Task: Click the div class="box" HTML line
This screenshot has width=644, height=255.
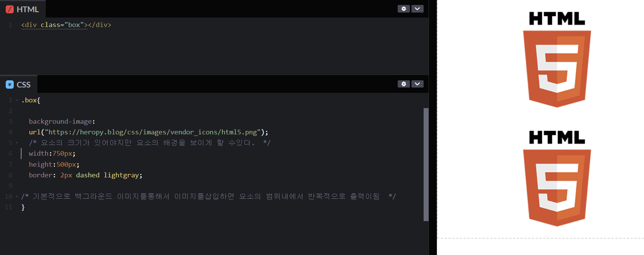Action: tap(66, 25)
